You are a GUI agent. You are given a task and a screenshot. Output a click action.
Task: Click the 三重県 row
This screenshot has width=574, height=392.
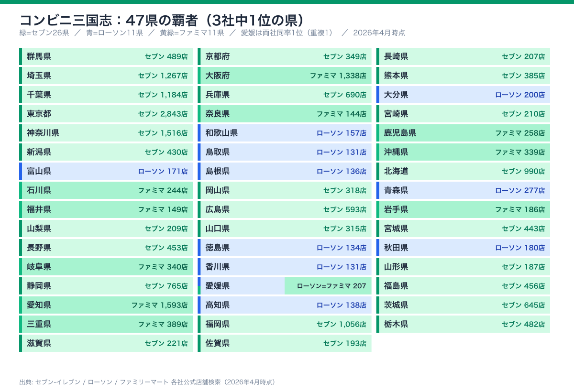click(x=106, y=324)
